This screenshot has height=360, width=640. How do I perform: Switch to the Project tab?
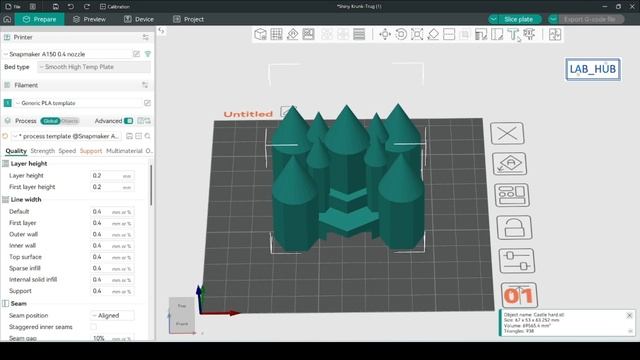coord(188,19)
